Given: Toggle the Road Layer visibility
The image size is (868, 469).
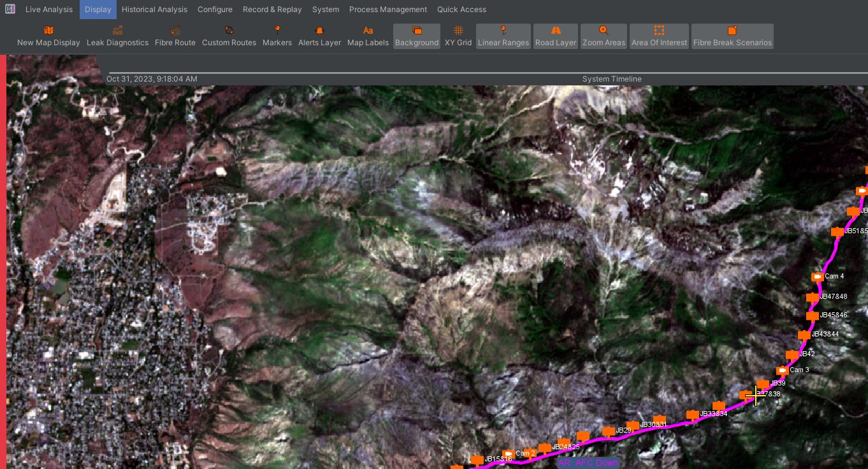Looking at the screenshot, I should pyautogui.click(x=555, y=36).
